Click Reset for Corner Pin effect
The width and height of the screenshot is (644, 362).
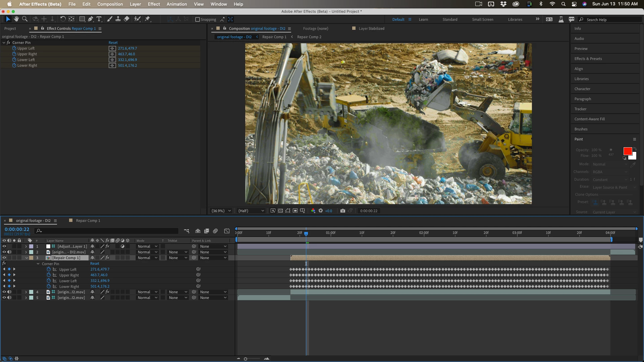[x=113, y=43]
